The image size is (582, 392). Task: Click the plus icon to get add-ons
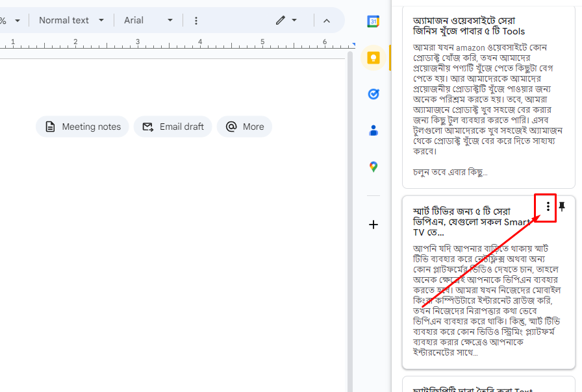pos(373,225)
